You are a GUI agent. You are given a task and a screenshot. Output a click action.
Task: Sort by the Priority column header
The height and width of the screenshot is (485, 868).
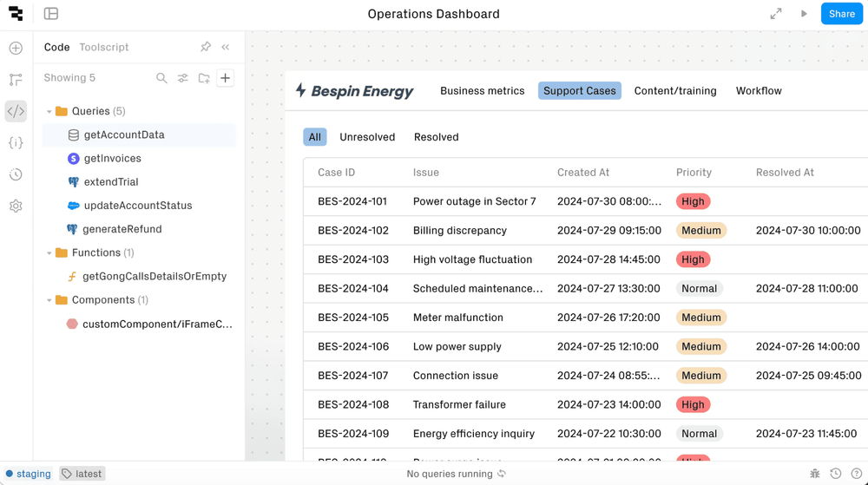point(694,173)
